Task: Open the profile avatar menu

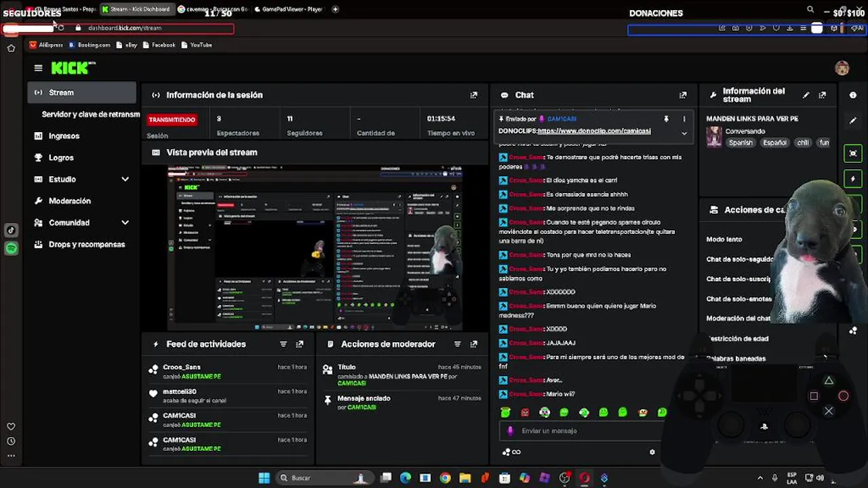Action: (x=842, y=68)
